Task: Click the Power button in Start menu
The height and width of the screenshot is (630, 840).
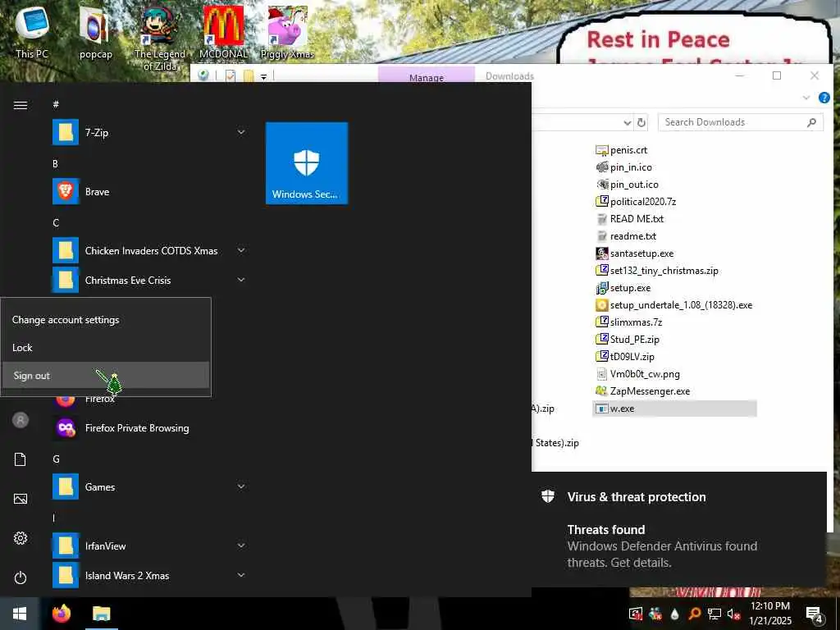Action: (21, 577)
